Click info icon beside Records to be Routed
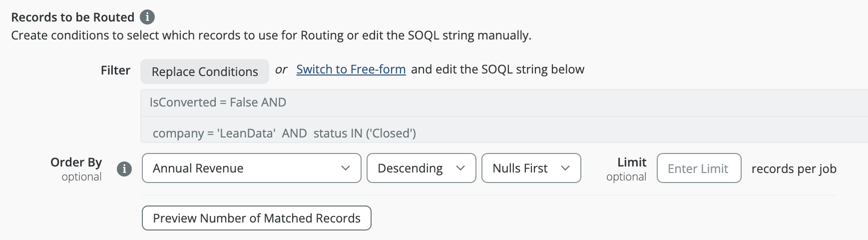Viewport: 868px width, 240px height. (x=147, y=17)
